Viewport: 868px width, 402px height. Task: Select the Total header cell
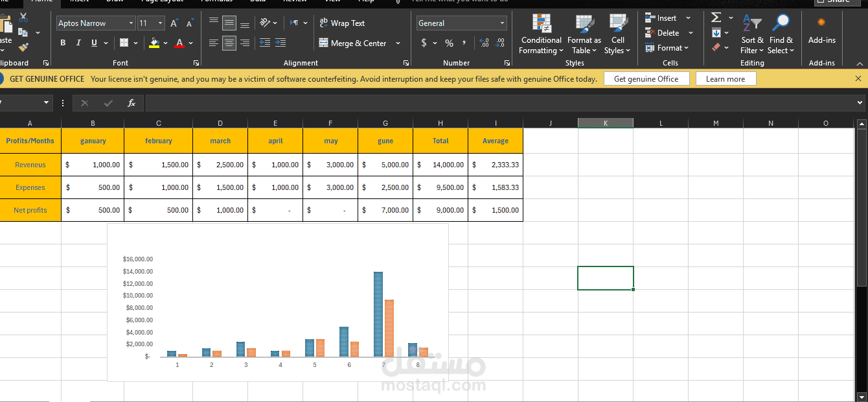coord(440,141)
